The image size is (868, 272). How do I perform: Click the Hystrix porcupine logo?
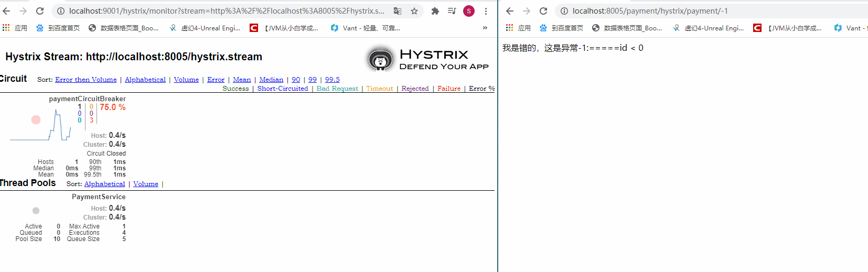coord(380,59)
